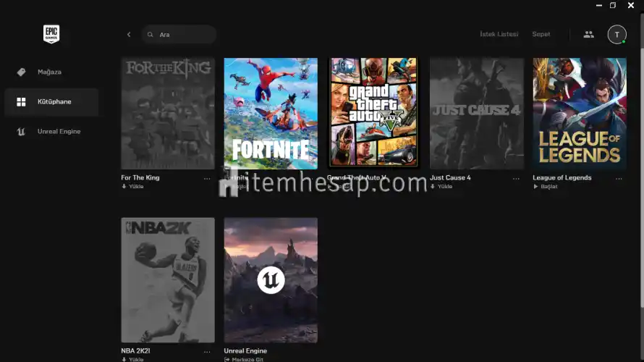644x362 pixels.
Task: Open the Mağaza store tab
Action: pos(49,72)
